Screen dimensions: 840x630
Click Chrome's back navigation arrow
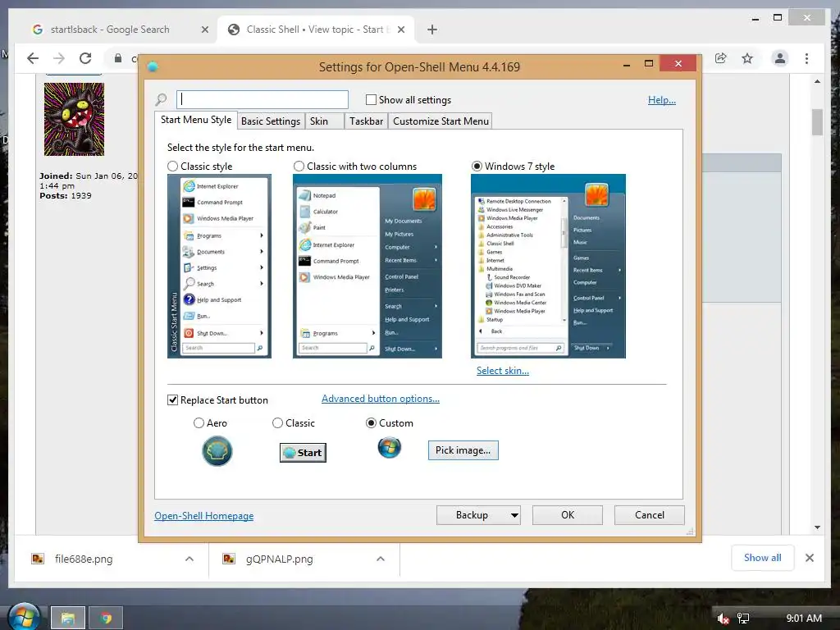[33, 58]
